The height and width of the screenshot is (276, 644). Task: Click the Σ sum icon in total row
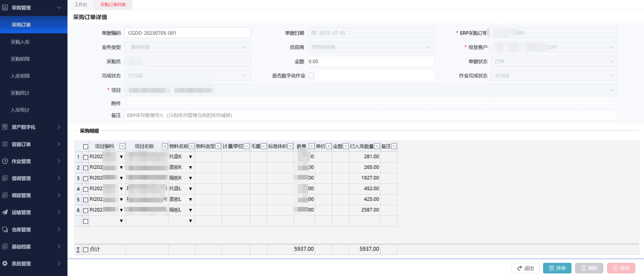(78, 250)
